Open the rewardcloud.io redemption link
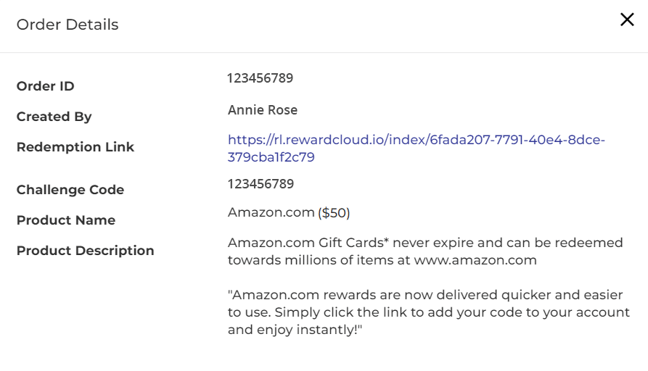This screenshot has width=648, height=371. pyautogui.click(x=416, y=148)
